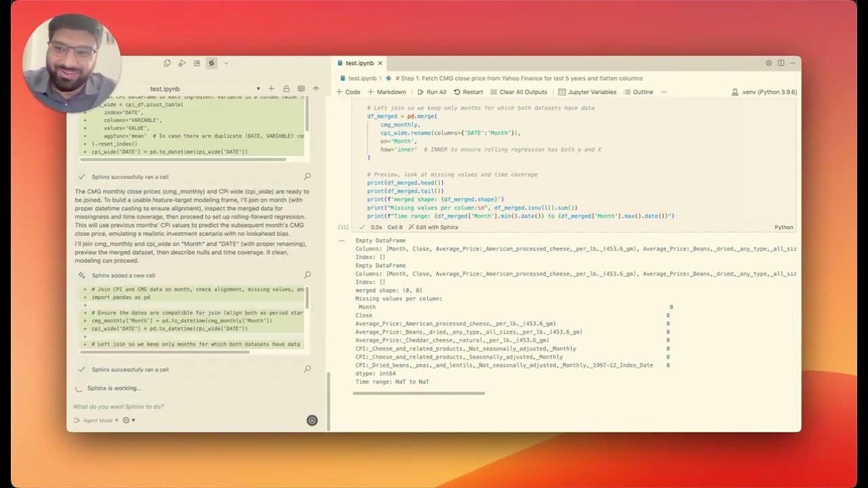Image resolution: width=868 pixels, height=488 pixels.
Task: Stop Sphinx with the round cancel button
Action: [x=312, y=420]
